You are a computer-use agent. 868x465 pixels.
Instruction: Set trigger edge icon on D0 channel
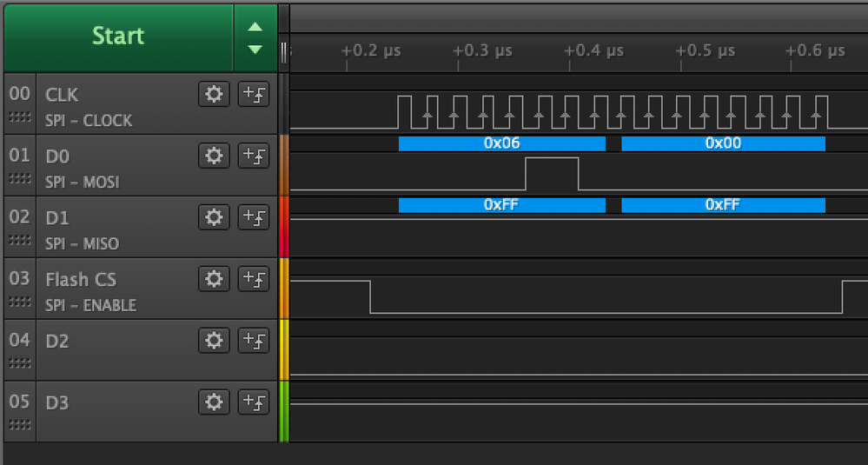(254, 156)
